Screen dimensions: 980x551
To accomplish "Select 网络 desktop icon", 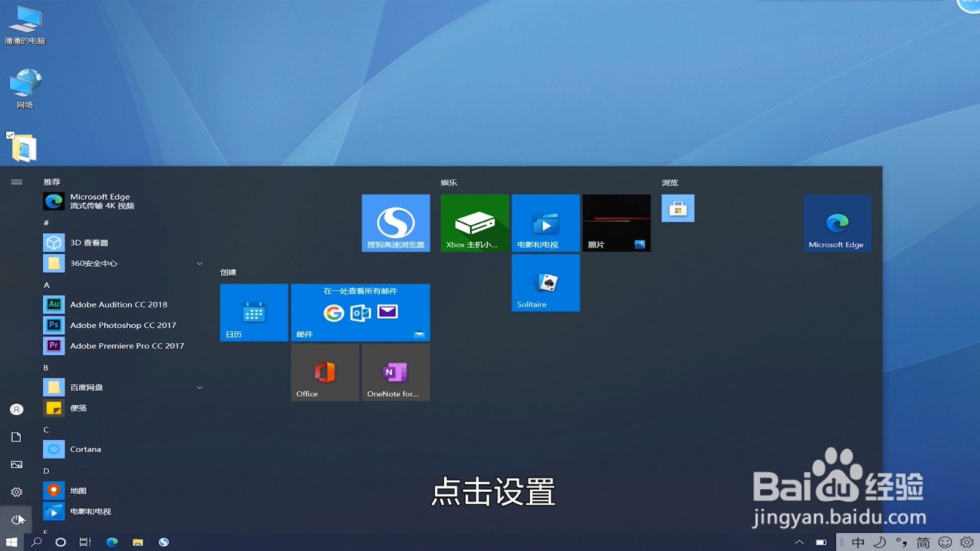I will point(24,89).
